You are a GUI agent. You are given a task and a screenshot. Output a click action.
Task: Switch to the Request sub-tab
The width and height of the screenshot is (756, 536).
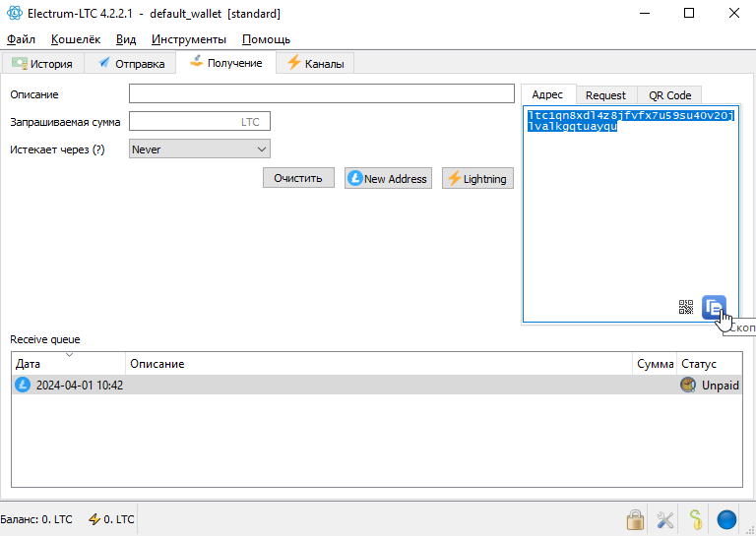coord(605,95)
